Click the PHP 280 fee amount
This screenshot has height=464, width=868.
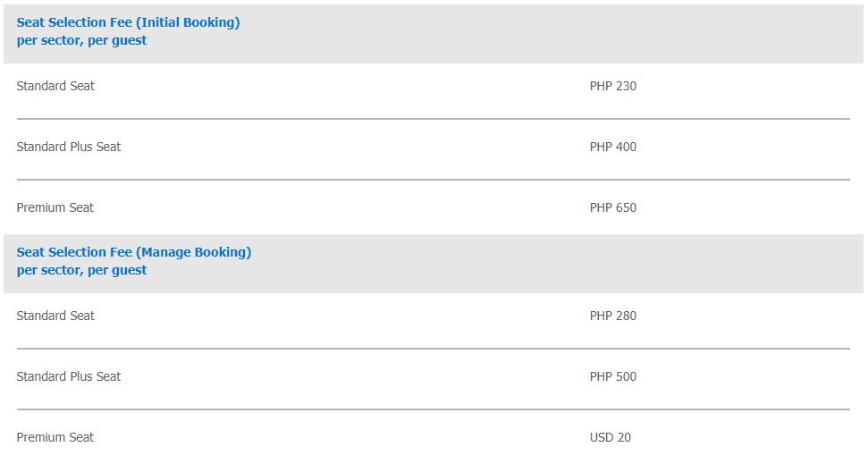[613, 316]
